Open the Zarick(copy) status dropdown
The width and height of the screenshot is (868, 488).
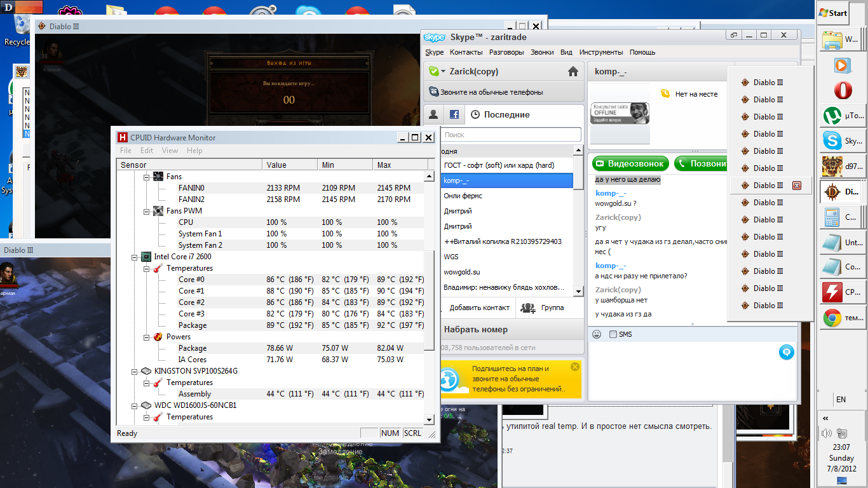point(443,72)
